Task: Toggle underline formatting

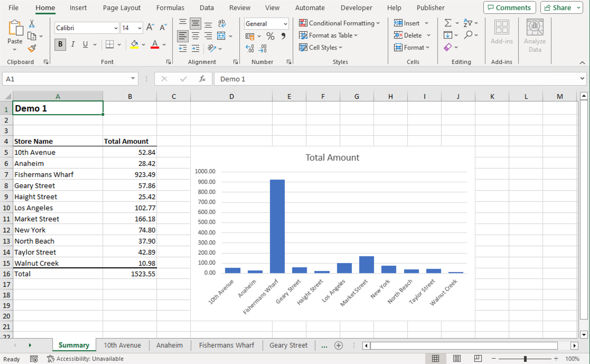Action: pyautogui.click(x=85, y=44)
